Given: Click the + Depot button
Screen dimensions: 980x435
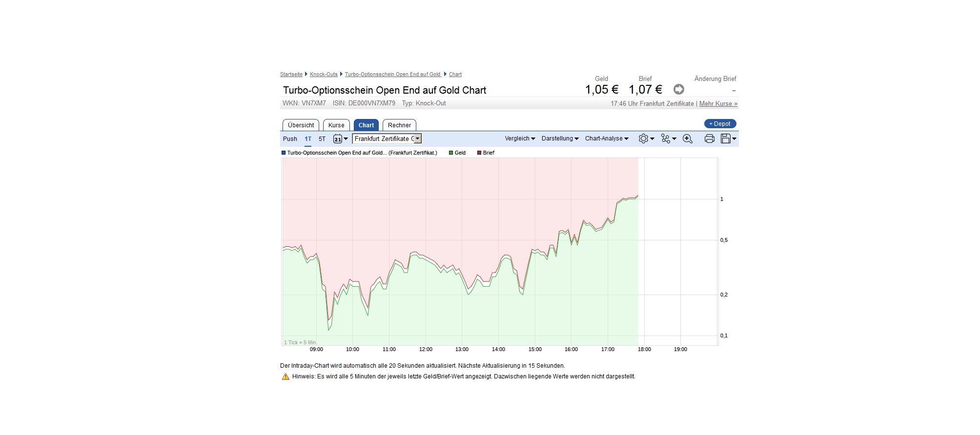Looking at the screenshot, I should [720, 124].
